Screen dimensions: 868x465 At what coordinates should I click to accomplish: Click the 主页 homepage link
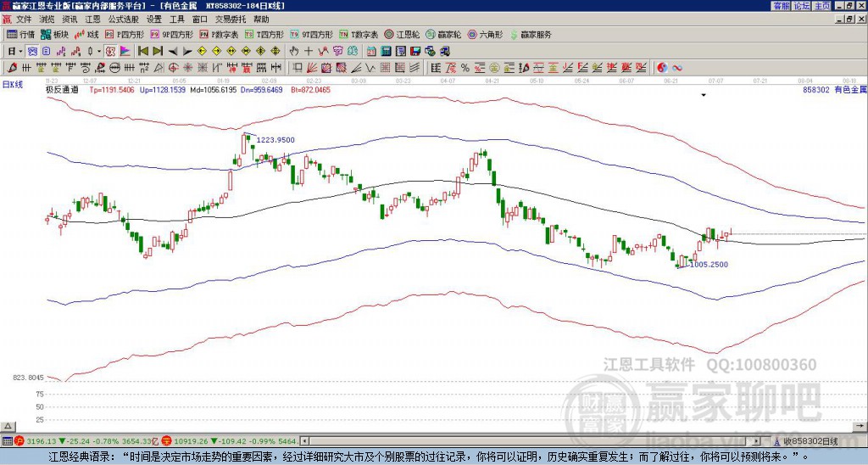coord(821,6)
